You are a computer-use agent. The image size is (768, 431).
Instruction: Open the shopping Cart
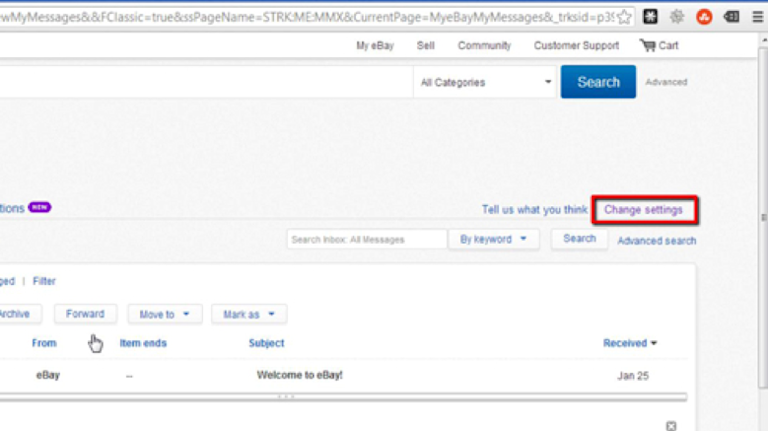point(659,46)
